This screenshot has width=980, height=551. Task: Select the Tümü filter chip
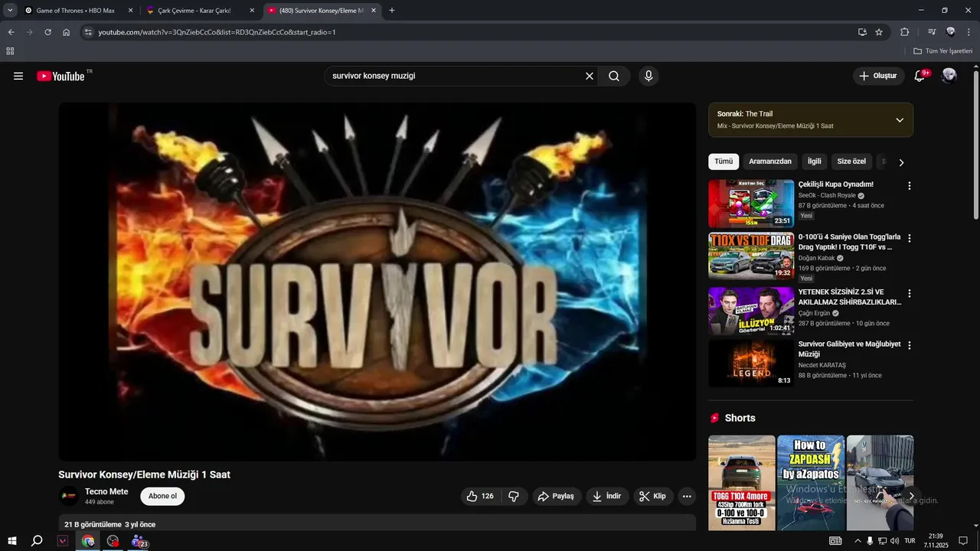[x=724, y=161]
